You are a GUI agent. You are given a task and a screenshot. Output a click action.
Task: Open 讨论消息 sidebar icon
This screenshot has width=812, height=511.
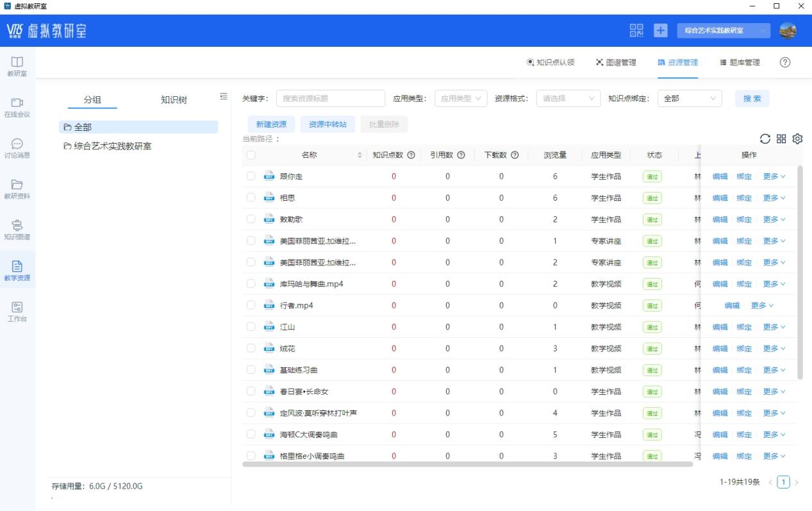[x=17, y=148]
